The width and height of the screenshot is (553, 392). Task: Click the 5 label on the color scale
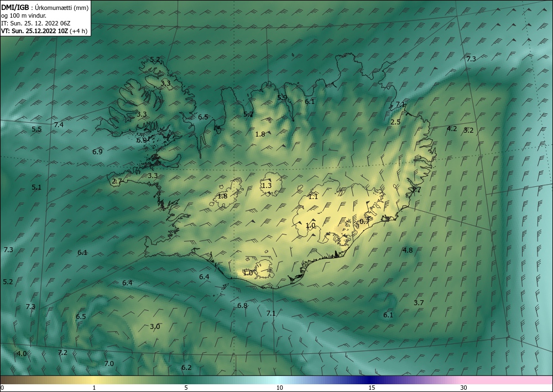186,388
